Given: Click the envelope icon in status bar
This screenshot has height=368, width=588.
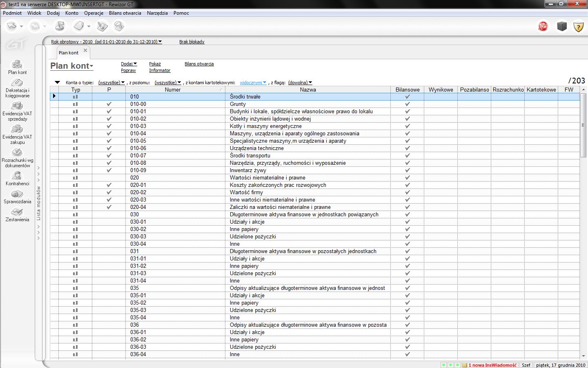Looking at the screenshot, I should click(465, 365).
